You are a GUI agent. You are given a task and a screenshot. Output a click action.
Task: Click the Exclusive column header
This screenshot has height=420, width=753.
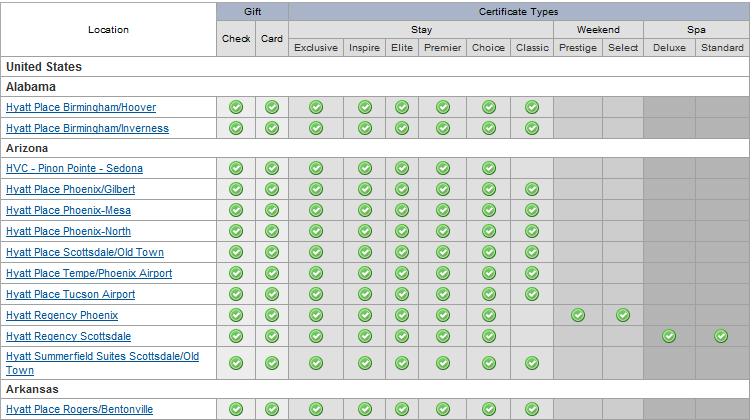[316, 48]
